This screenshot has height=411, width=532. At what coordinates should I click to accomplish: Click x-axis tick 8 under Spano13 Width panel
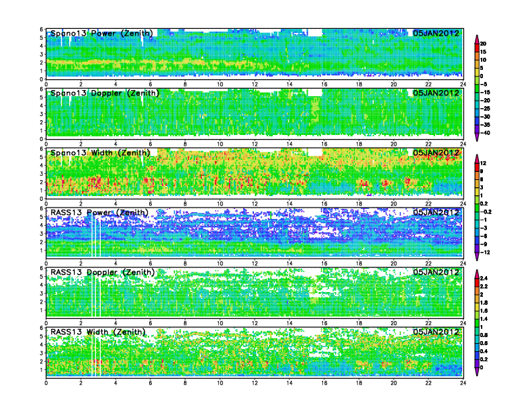185,203
